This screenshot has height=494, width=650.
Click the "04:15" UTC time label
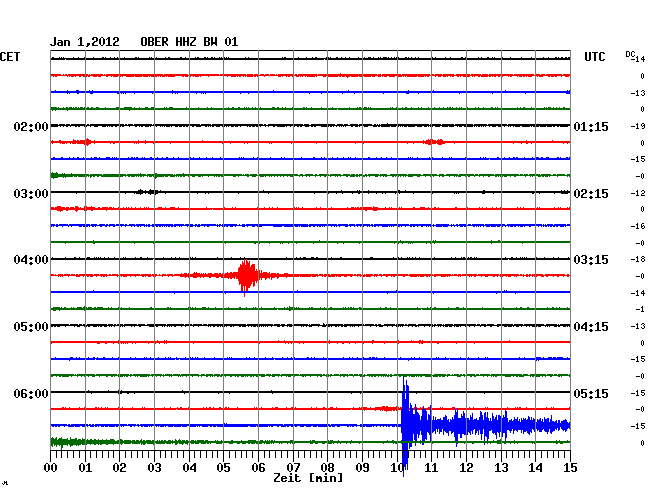pyautogui.click(x=591, y=327)
